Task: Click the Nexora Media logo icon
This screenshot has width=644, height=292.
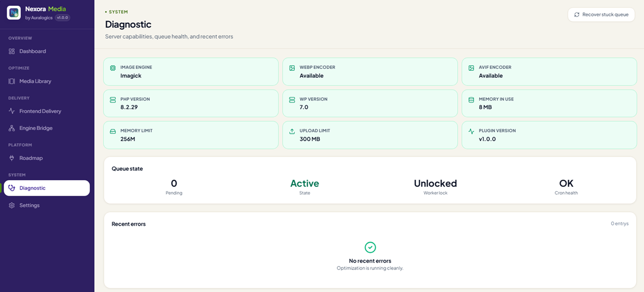Action: click(x=14, y=13)
